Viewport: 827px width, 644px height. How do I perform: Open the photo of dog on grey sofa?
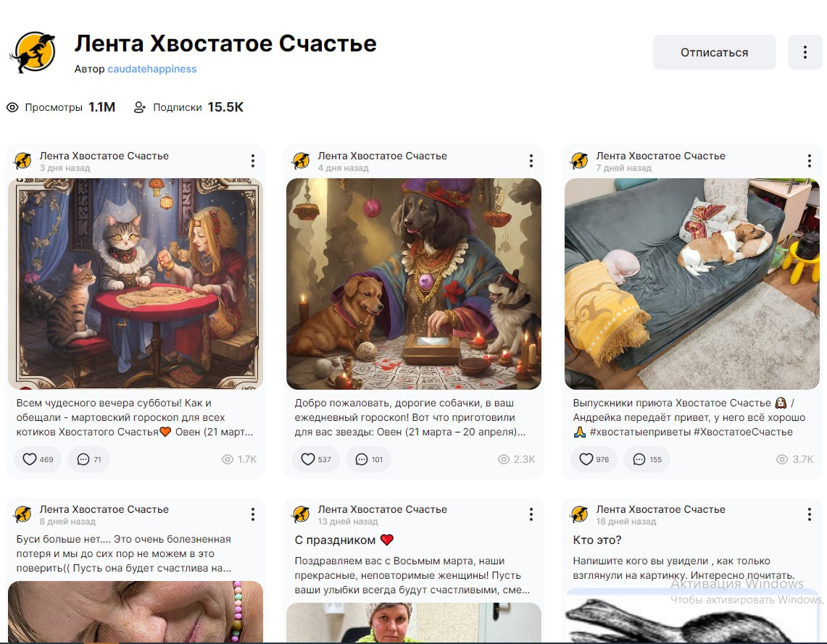692,284
